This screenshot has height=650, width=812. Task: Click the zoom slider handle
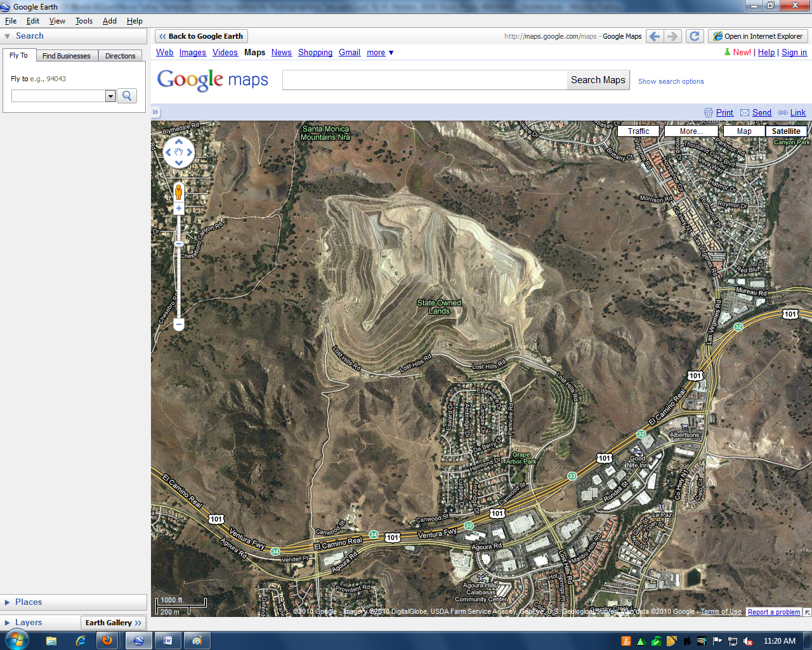[178, 243]
